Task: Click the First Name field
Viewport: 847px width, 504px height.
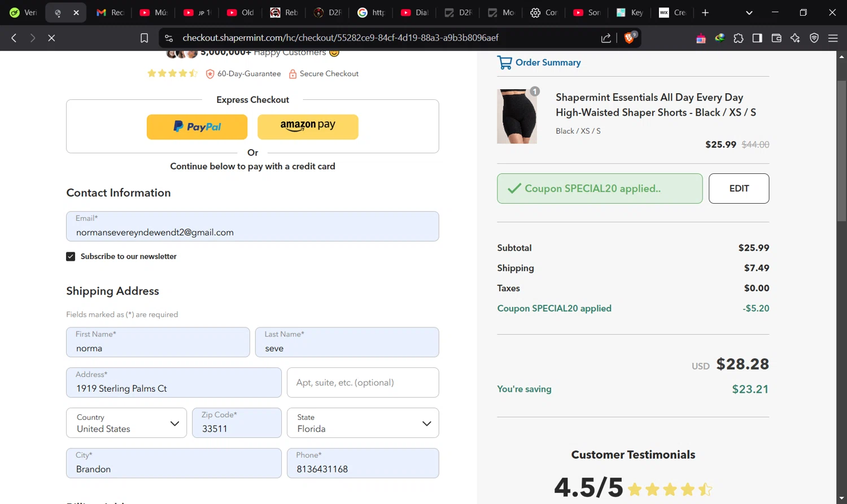Action: tap(158, 342)
